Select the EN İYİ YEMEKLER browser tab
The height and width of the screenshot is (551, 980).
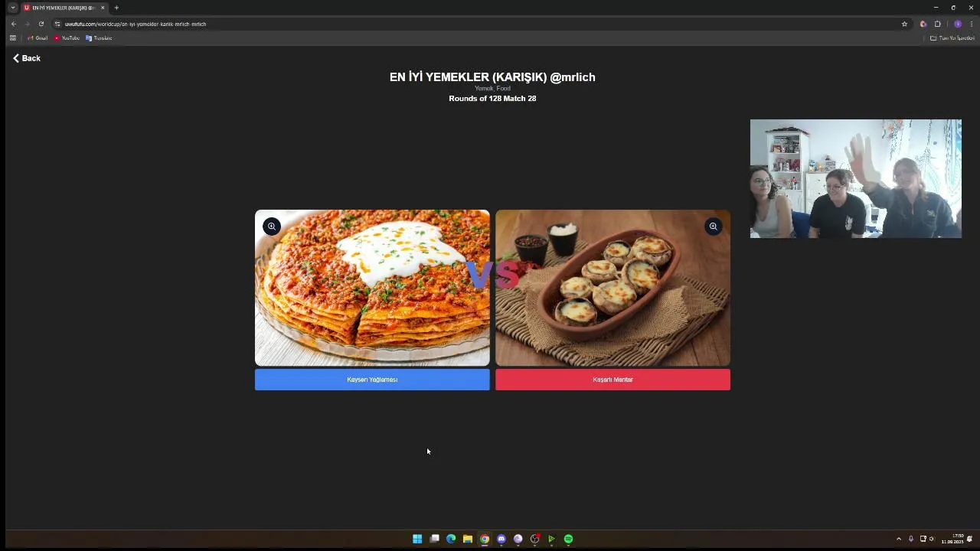coord(63,8)
